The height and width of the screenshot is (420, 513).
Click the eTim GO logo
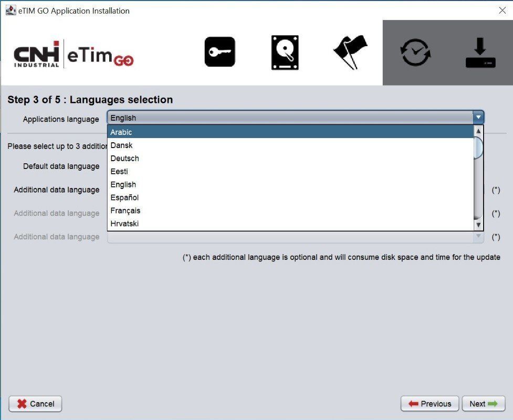pos(100,56)
